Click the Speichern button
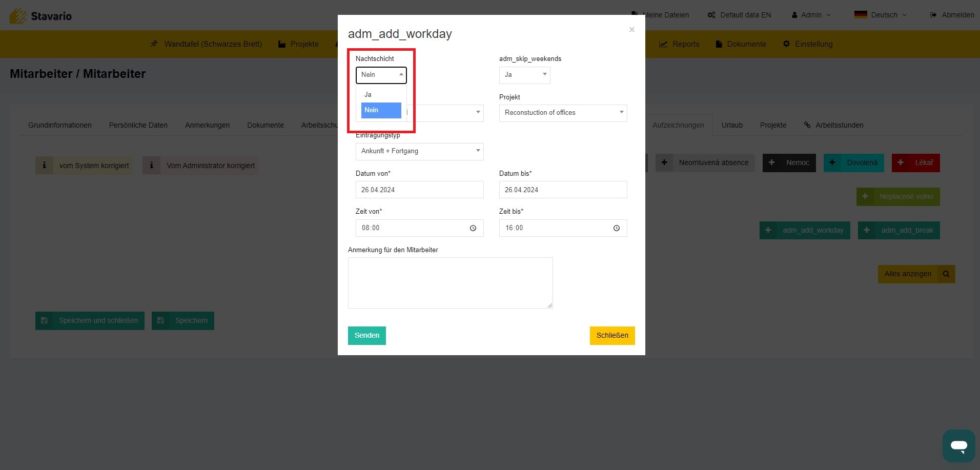 tap(182, 321)
